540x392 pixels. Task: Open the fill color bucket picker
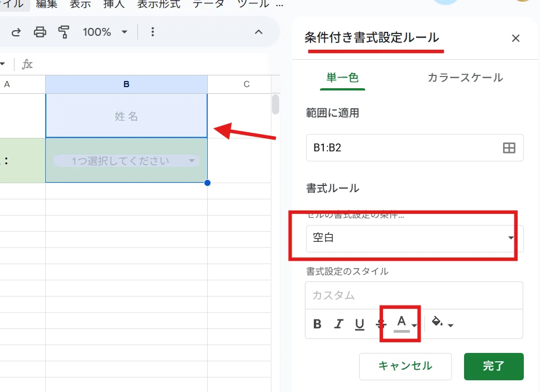point(442,323)
